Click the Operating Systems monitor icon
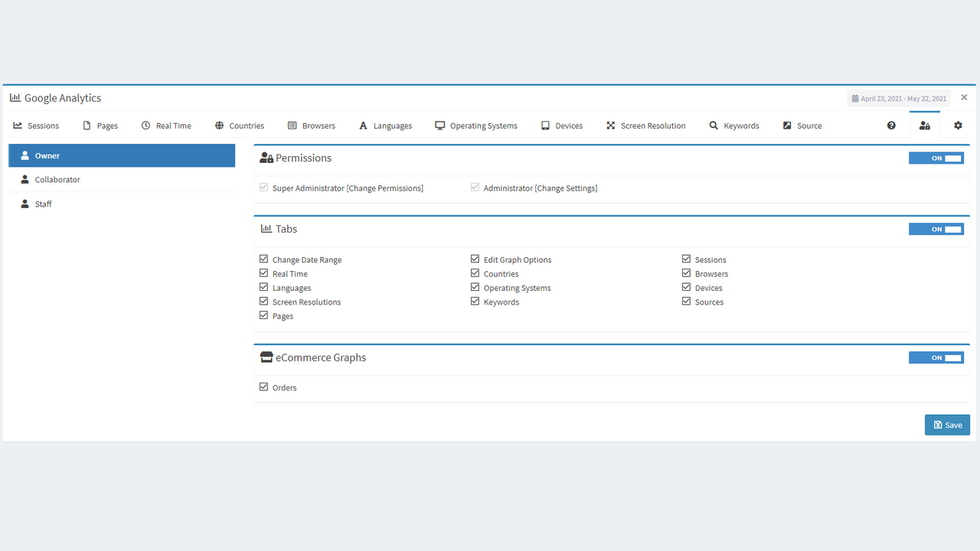980x551 pixels. (439, 125)
